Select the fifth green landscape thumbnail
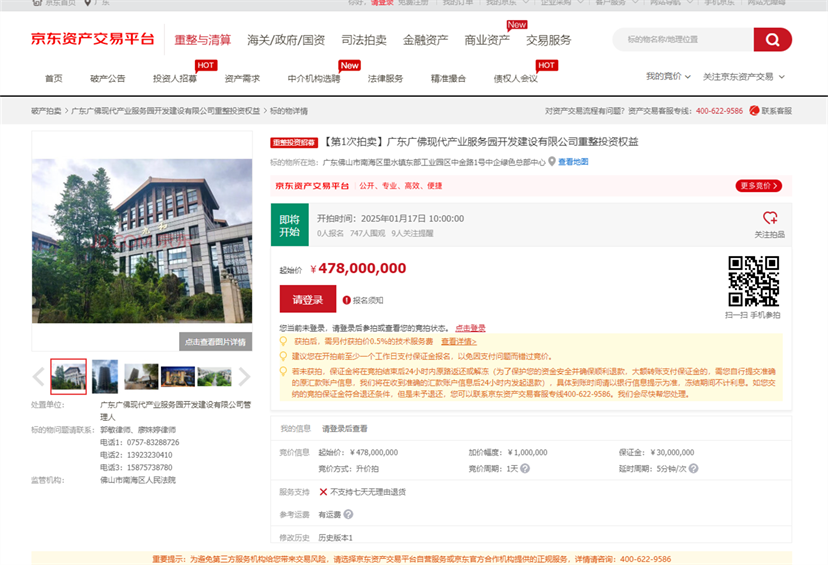828x565 pixels. [214, 376]
